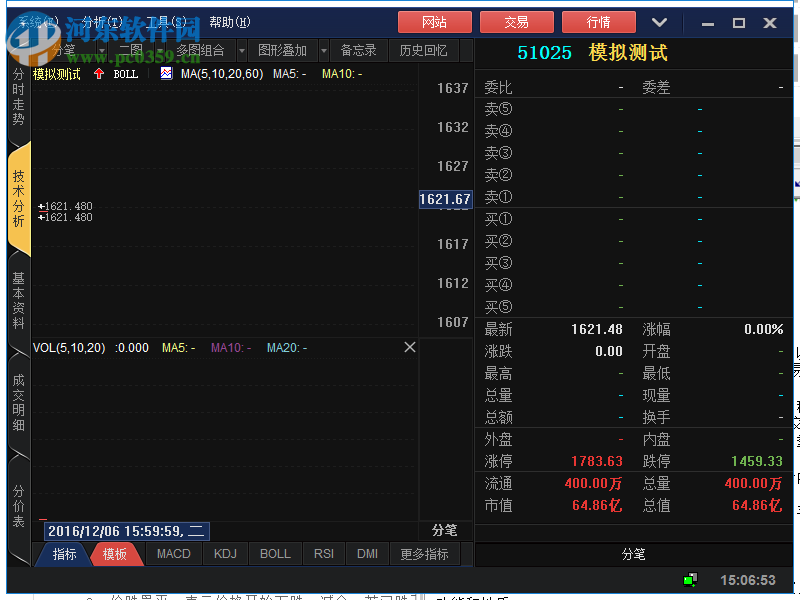Click the red up-arrow icon beside BOLL
Screen dimensions: 800x600
click(99, 73)
